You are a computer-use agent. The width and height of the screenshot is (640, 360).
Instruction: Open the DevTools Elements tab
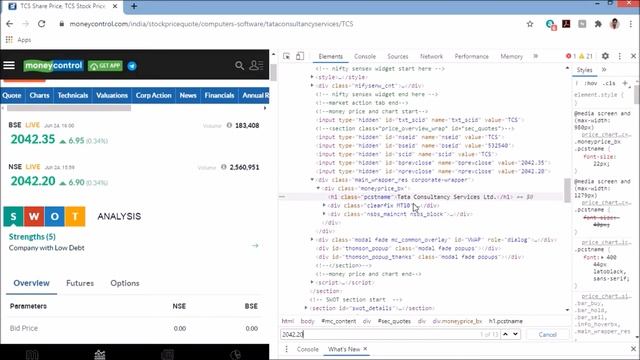[331, 56]
